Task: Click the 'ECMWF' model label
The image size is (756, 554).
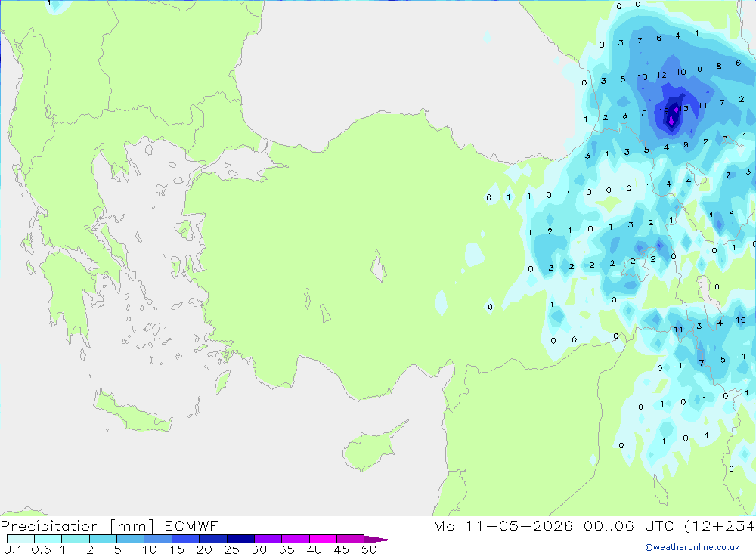Action: click(191, 525)
